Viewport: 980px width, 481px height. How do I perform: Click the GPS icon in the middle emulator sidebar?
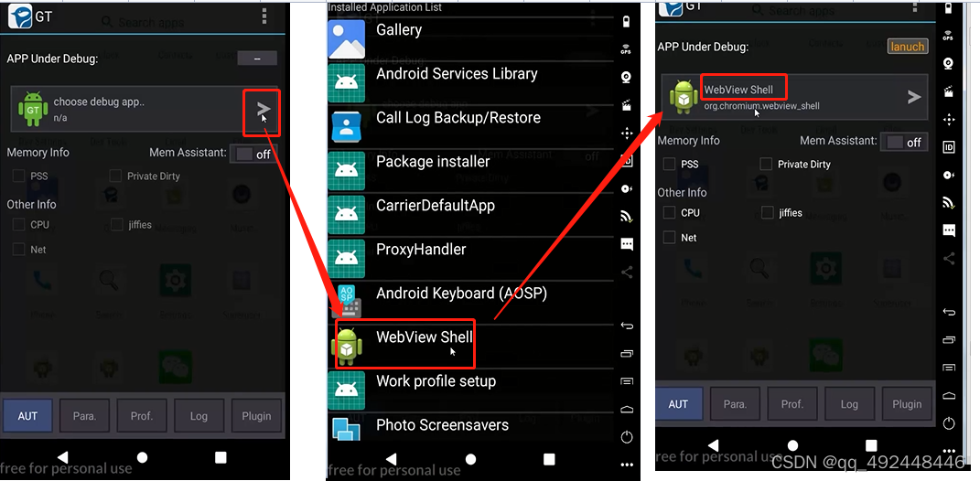pyautogui.click(x=626, y=50)
